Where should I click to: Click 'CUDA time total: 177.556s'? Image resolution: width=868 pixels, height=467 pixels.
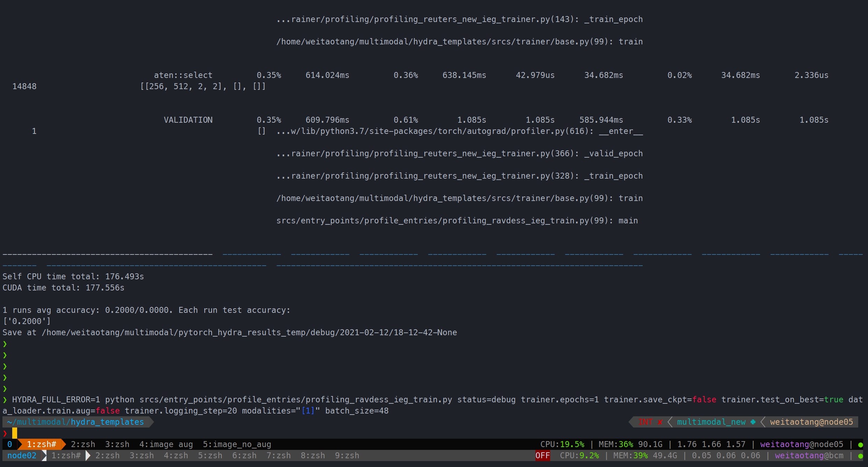pyautogui.click(x=64, y=288)
